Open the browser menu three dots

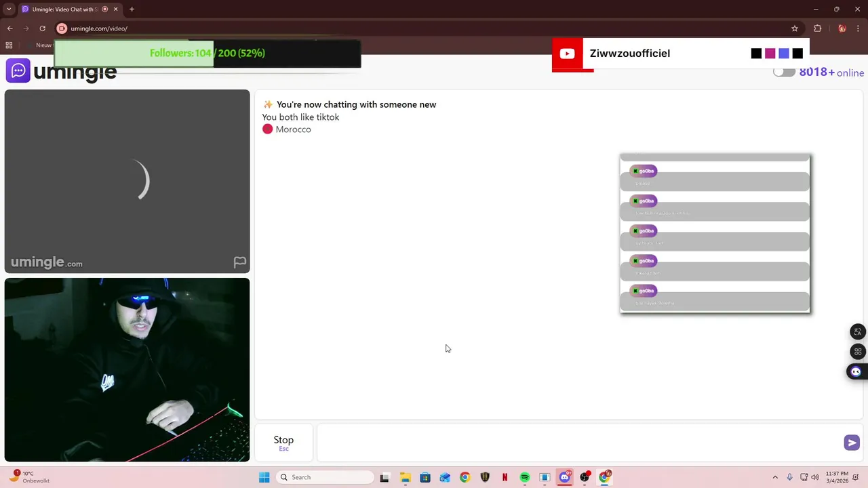pyautogui.click(x=858, y=28)
